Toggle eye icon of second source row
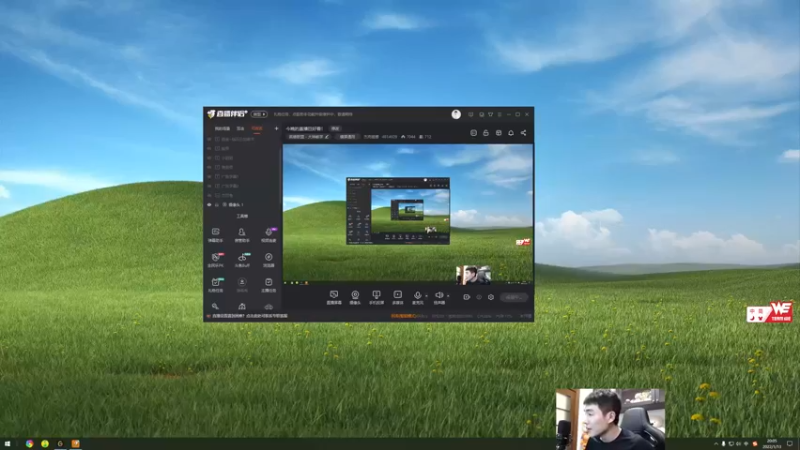Image resolution: width=800 pixels, height=450 pixels. [209, 148]
